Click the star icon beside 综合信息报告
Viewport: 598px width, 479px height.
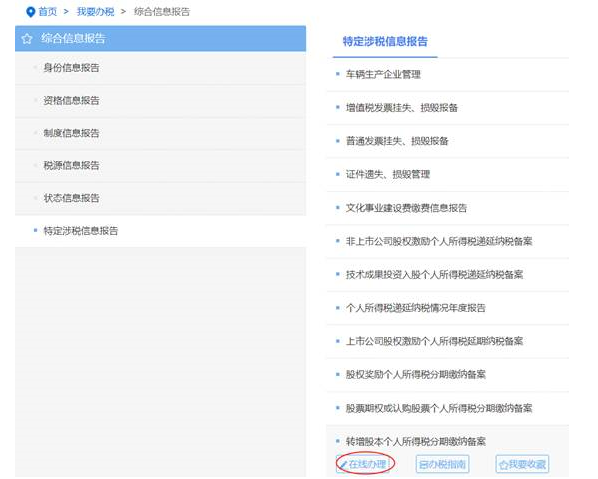27,39
